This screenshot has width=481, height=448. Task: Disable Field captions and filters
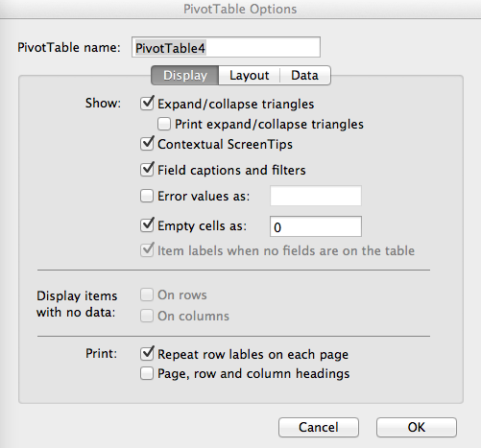(147, 170)
